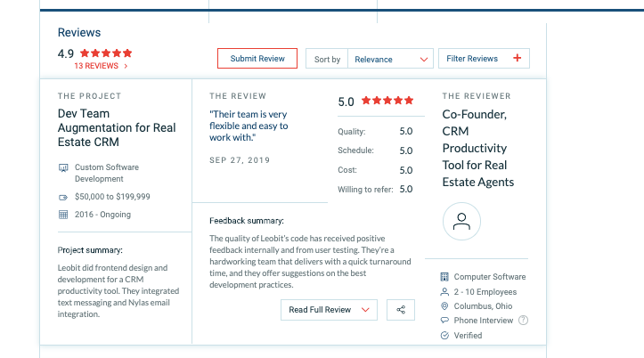644x358 pixels.
Task: Click the calendar icon beside 2016 - Ongoing
Action: click(x=63, y=215)
